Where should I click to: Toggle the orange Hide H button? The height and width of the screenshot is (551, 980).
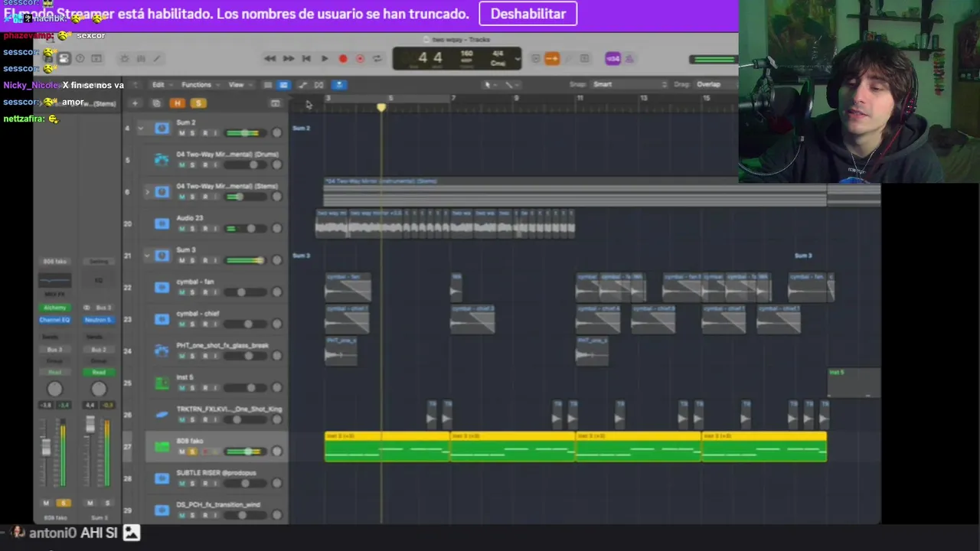tap(178, 103)
